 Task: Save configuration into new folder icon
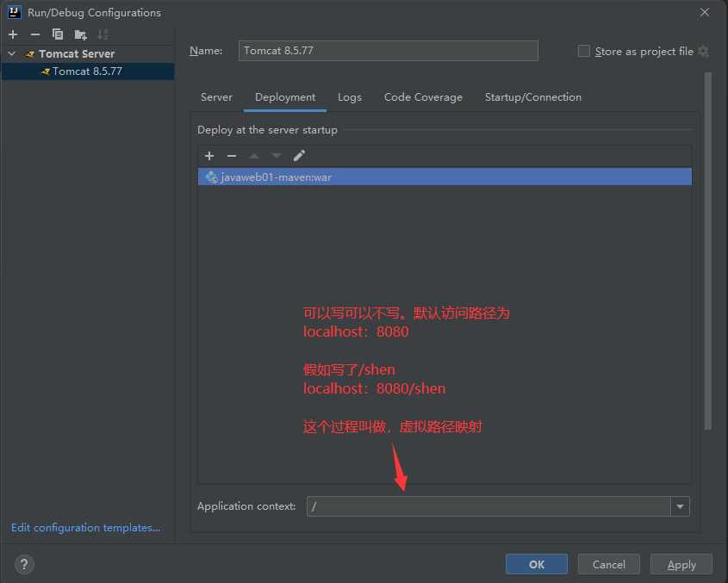80,34
